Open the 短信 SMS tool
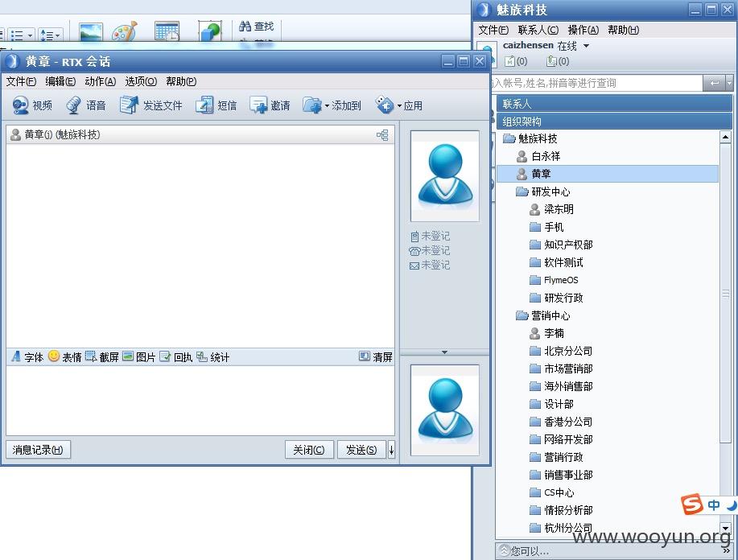Image resolution: width=738 pixels, height=560 pixels. coord(204,105)
